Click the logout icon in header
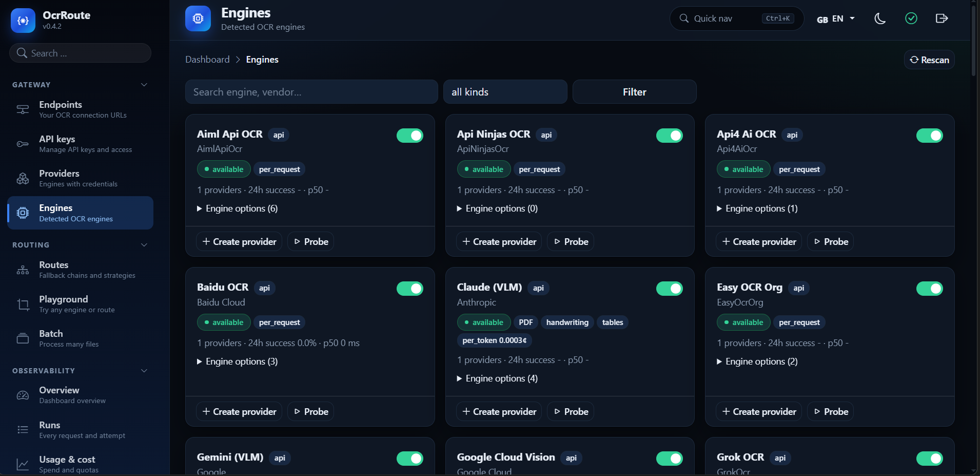 [942, 18]
